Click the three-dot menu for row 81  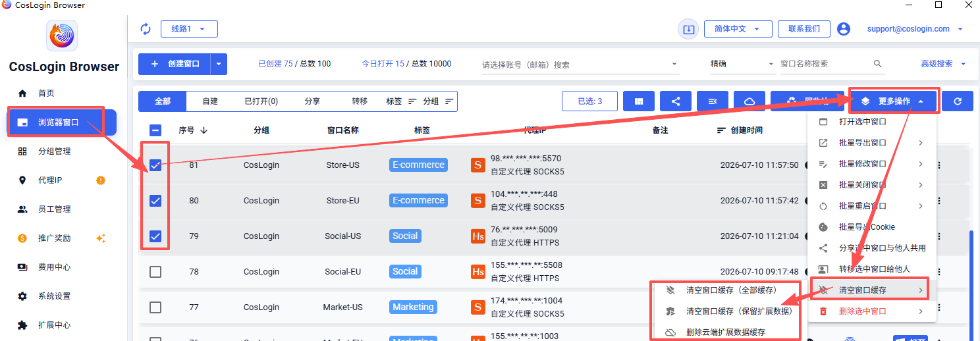coord(939,165)
